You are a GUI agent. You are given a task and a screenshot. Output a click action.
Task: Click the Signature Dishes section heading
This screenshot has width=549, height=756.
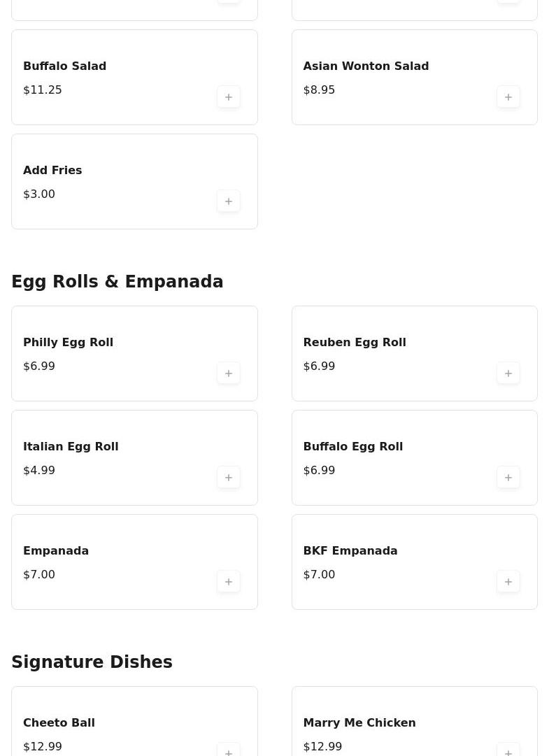point(92,662)
